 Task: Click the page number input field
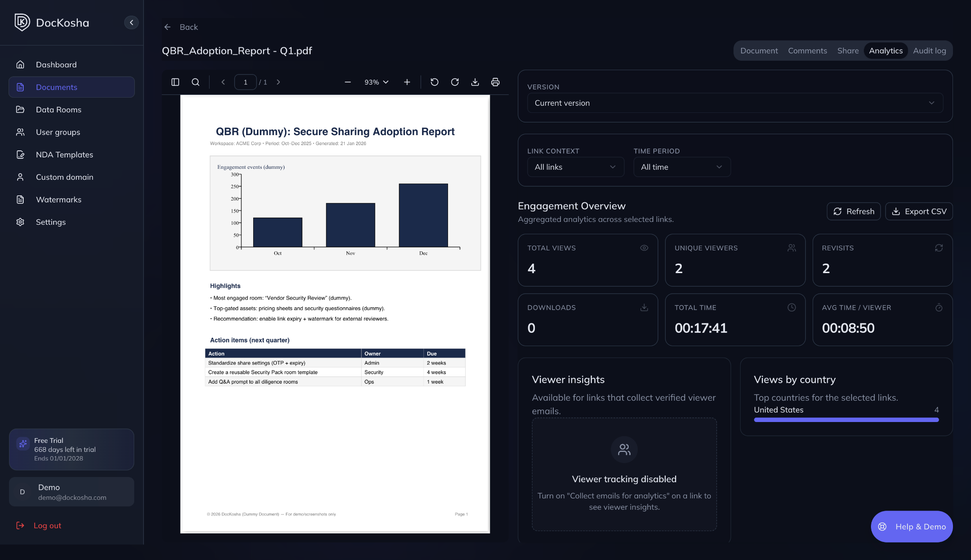245,82
